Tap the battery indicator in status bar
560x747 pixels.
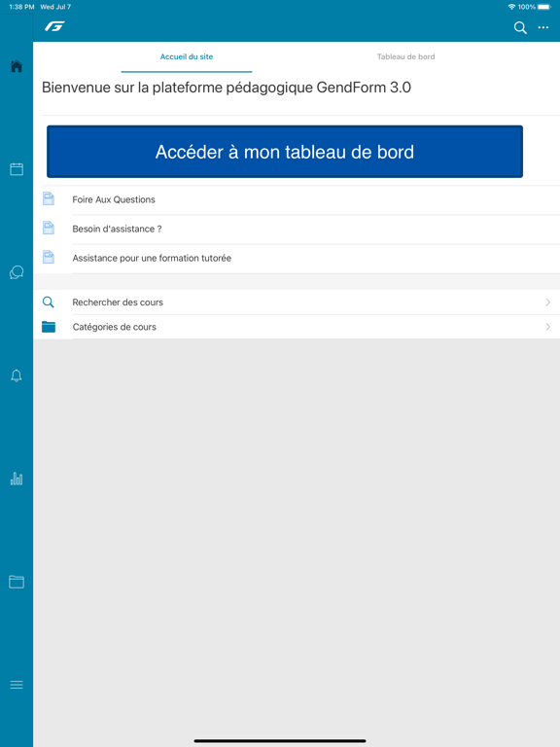coord(544,7)
